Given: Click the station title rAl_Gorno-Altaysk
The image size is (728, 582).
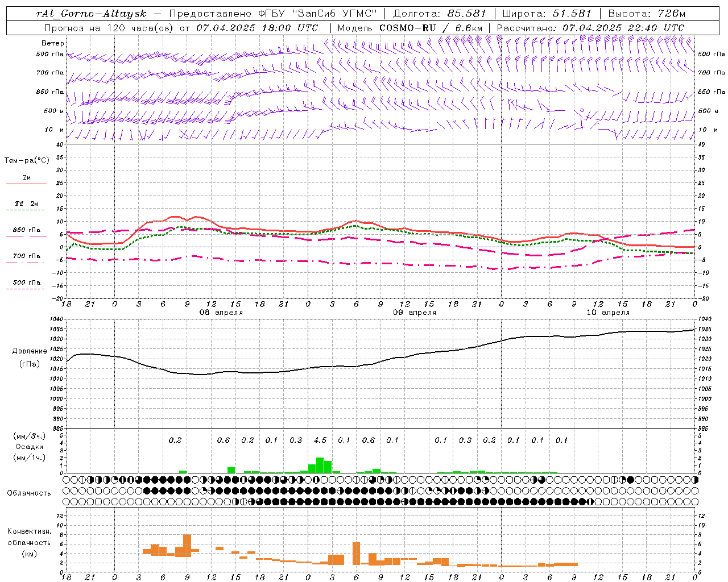Looking at the screenshot, I should click(91, 14).
